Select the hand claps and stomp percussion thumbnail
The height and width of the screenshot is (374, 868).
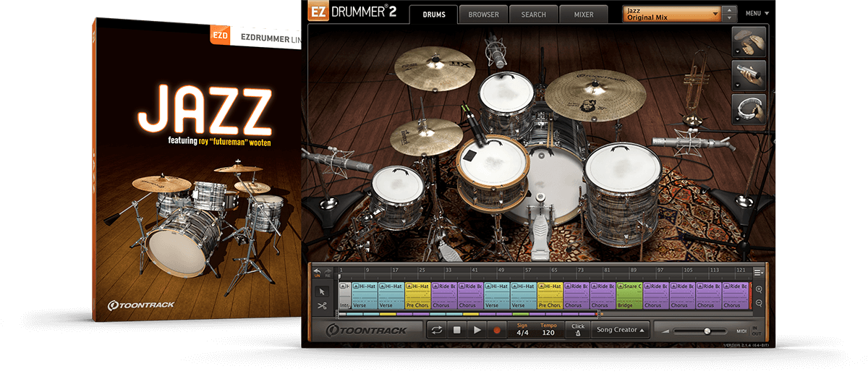[749, 42]
